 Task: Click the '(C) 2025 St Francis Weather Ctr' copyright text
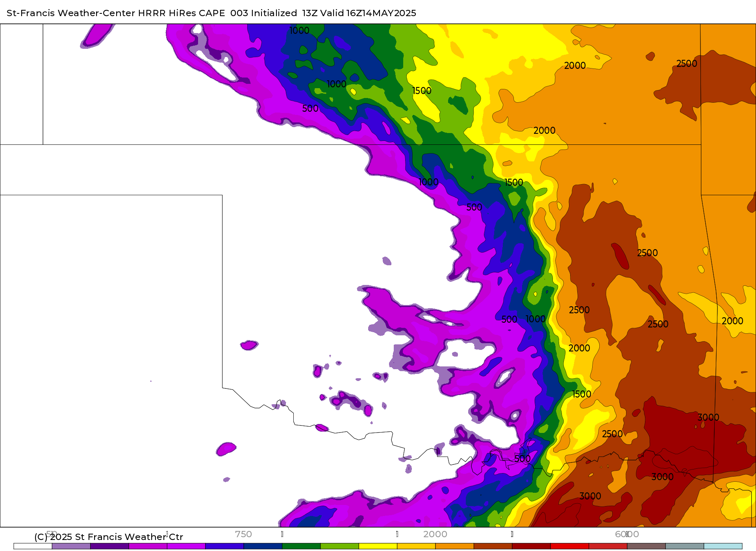(109, 537)
